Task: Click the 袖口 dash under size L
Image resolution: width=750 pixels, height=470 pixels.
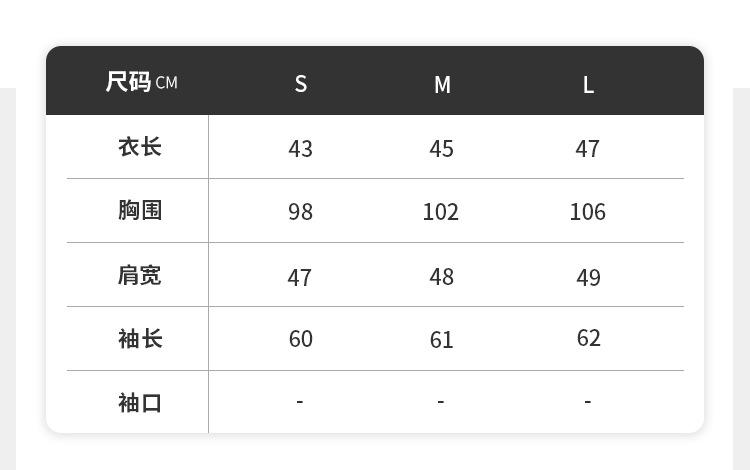Action: tap(588, 402)
